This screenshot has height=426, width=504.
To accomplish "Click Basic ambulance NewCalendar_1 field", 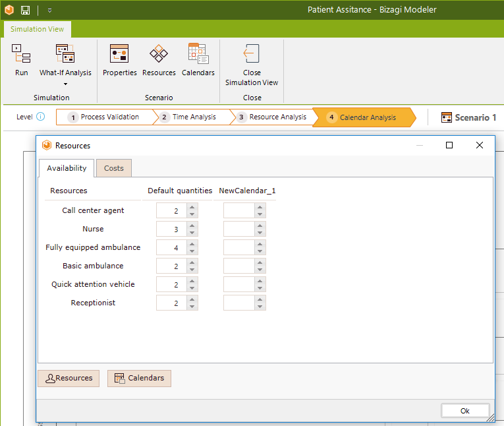I will tap(238, 266).
